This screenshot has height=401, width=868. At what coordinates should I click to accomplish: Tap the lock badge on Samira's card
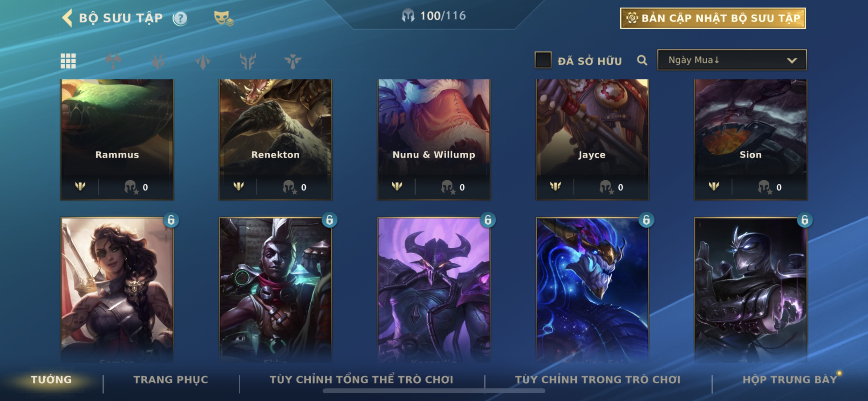171,220
